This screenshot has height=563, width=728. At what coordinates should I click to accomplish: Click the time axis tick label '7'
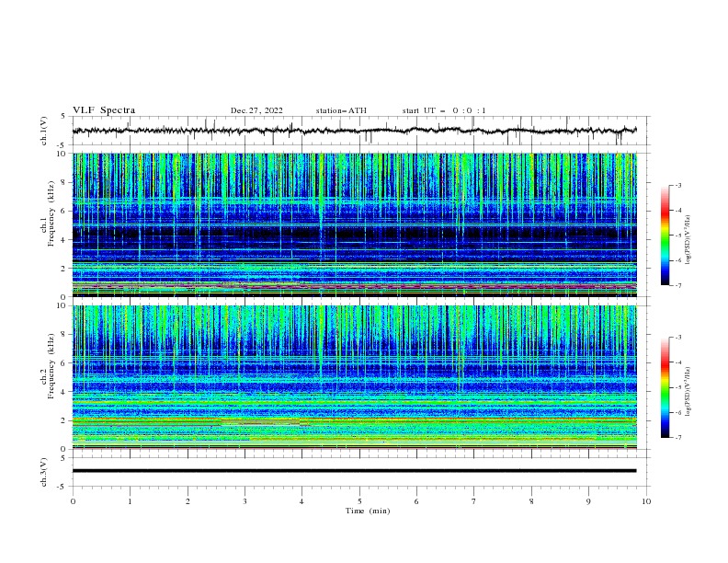(x=474, y=501)
